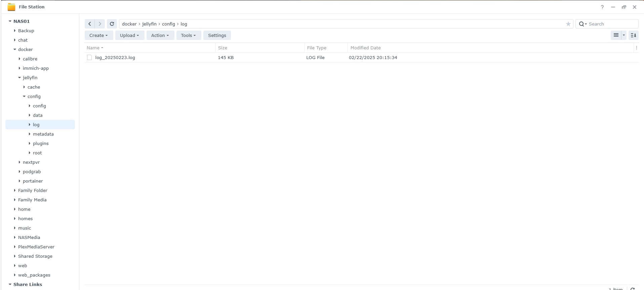Switch to list view mode icon

(x=616, y=35)
